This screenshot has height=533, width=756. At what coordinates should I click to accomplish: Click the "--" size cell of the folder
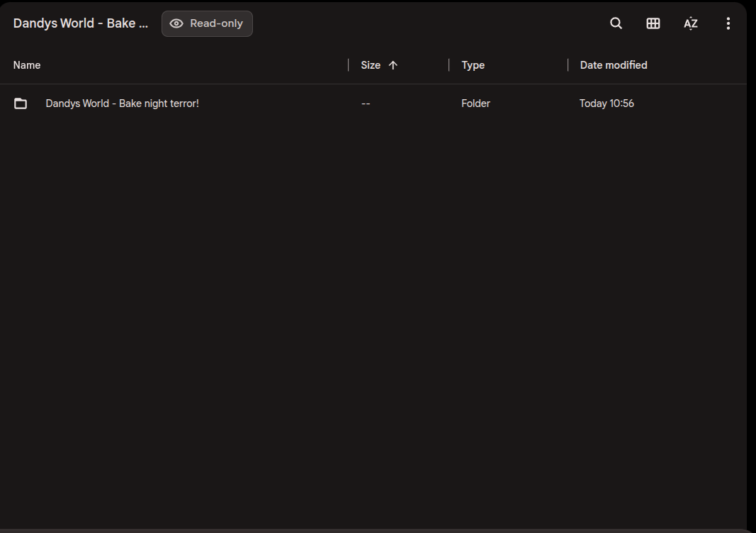click(366, 103)
